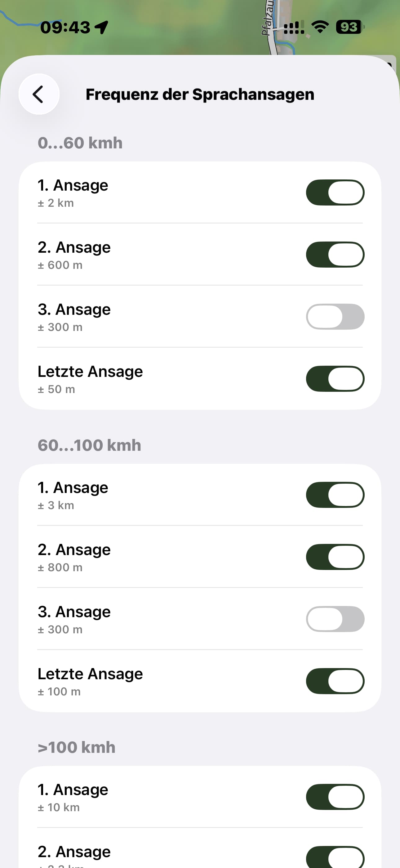Tap the Wi-Fi status icon

[320, 27]
